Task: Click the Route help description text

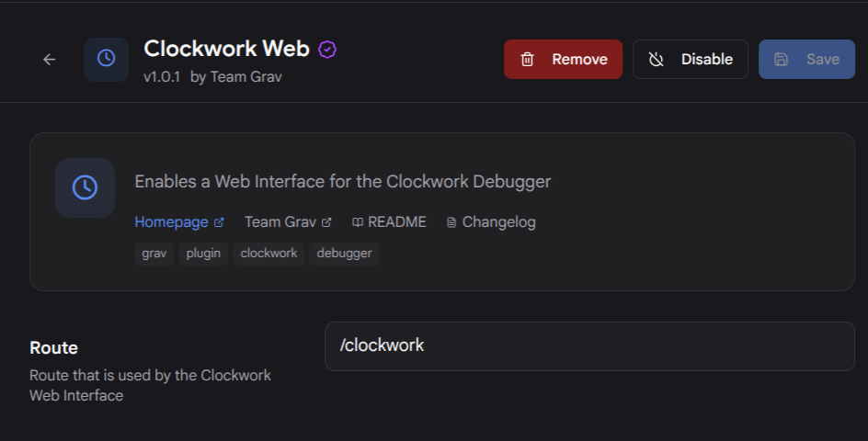Action: 150,385
